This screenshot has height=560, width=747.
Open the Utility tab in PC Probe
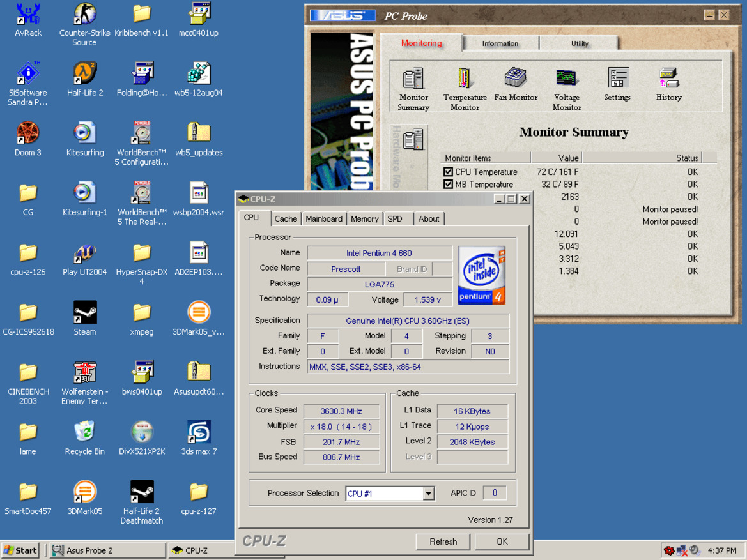coord(580,43)
